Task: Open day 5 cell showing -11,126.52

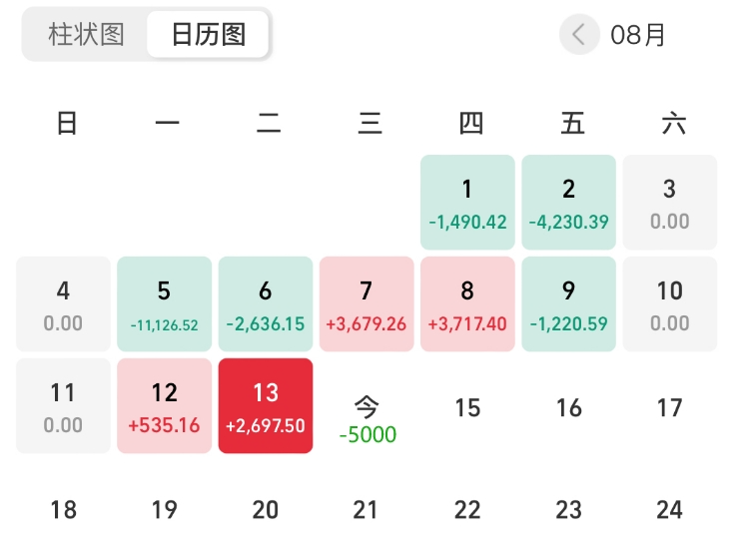Action: pyautogui.click(x=164, y=303)
